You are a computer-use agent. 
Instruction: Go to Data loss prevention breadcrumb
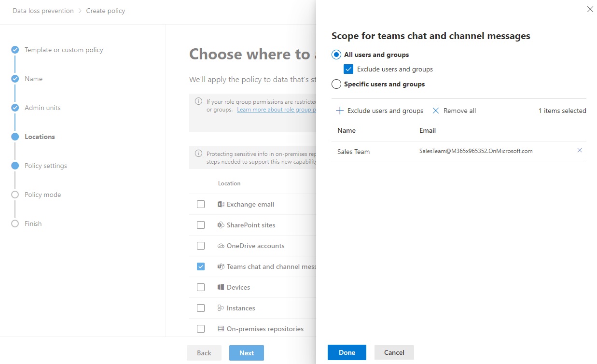[43, 11]
